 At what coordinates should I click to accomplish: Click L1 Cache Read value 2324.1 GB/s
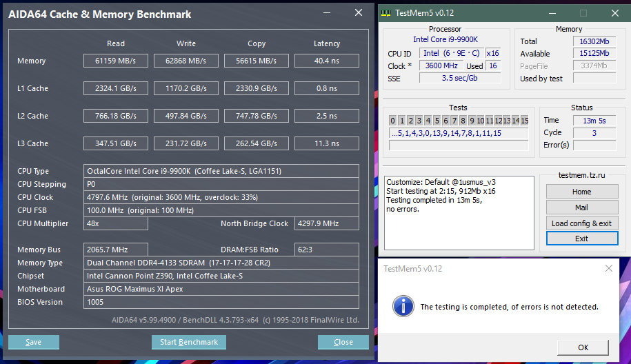[x=115, y=88]
